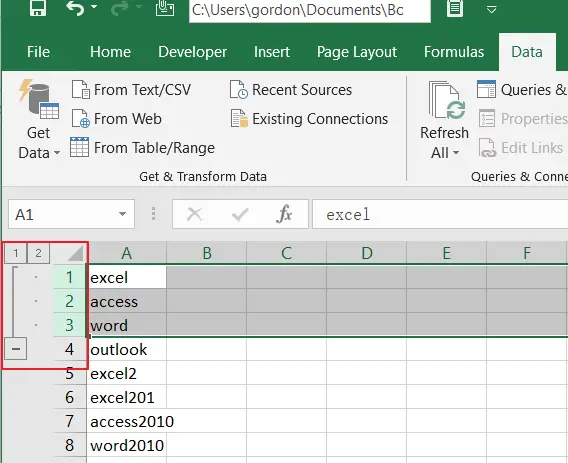Image resolution: width=568 pixels, height=463 pixels.
Task: Open the Get Data dropdown button
Action: pos(39,120)
